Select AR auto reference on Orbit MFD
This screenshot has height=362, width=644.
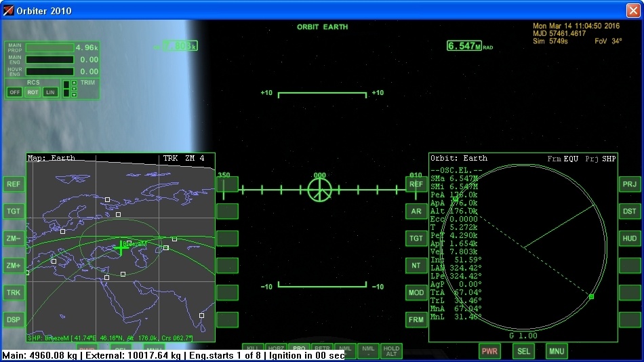416,212
